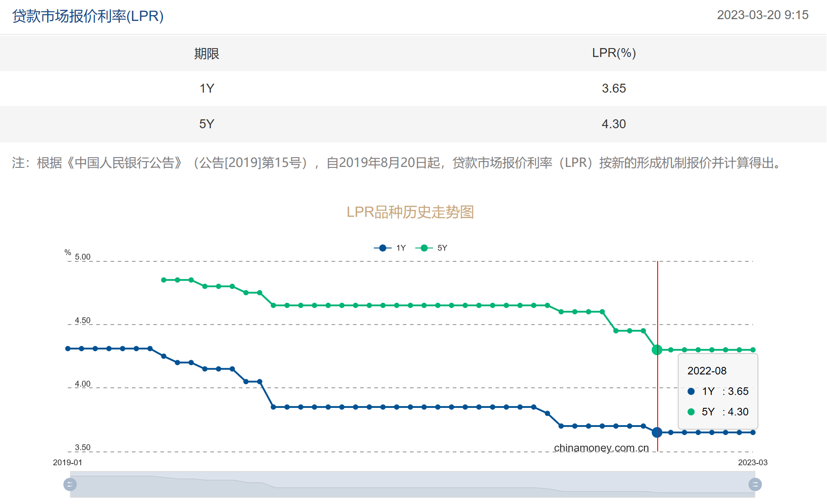Click the middle of the range slider track

412,484
